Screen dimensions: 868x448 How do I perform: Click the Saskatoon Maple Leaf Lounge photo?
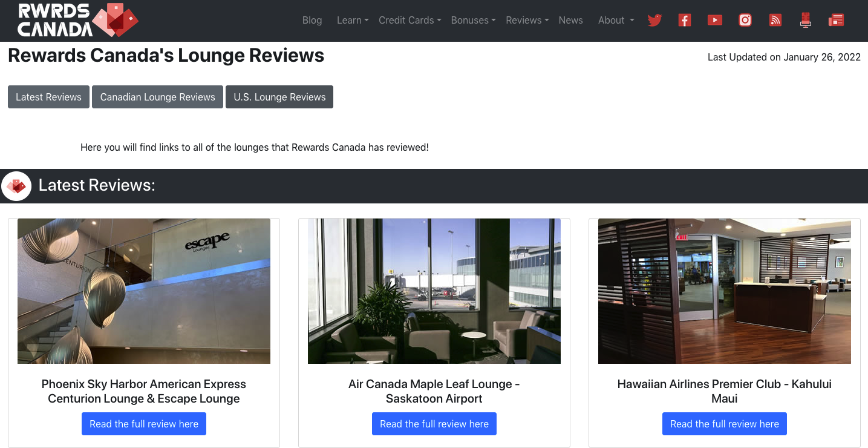coord(434,291)
